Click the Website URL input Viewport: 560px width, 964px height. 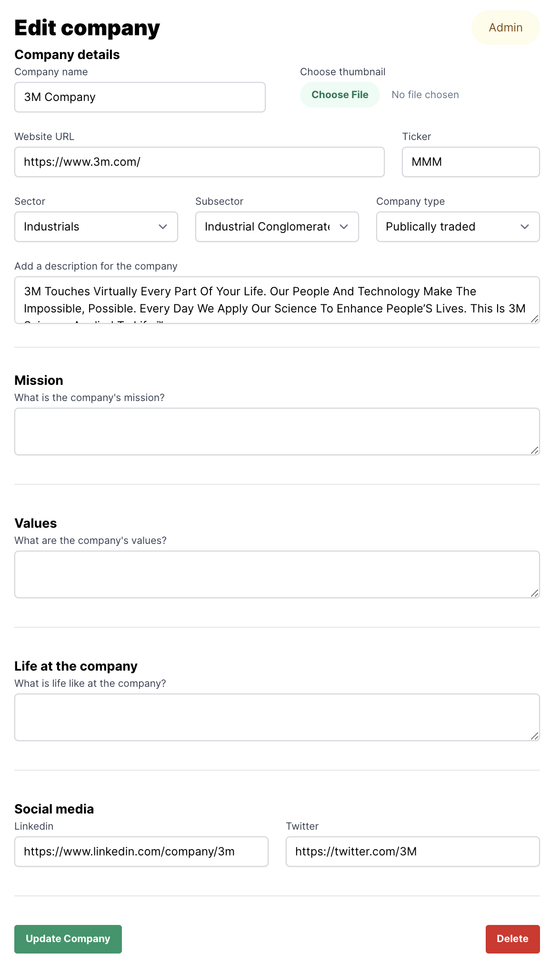(199, 162)
